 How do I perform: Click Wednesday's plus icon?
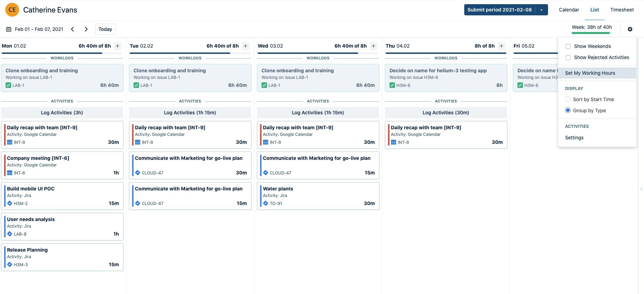(x=373, y=46)
